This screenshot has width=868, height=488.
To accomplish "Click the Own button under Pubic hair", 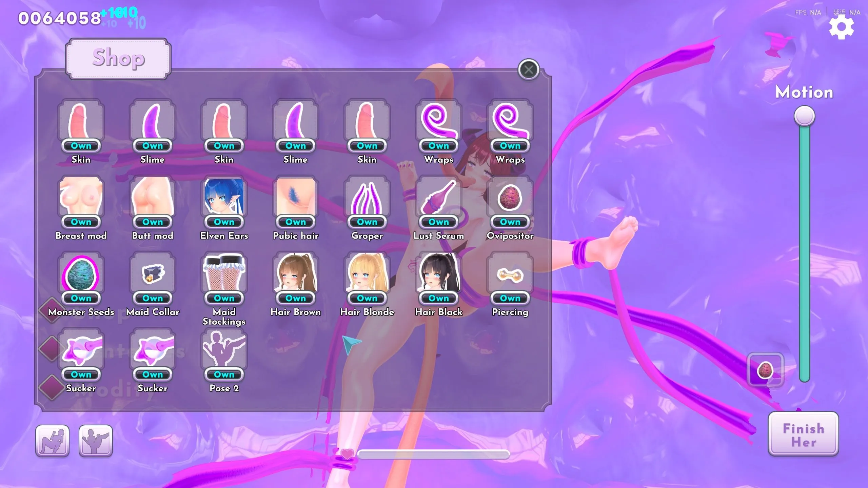I will point(296,222).
